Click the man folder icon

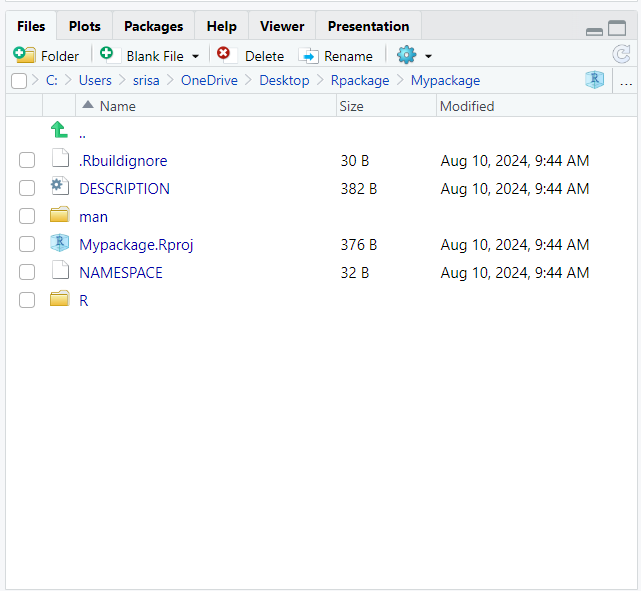[x=60, y=214]
